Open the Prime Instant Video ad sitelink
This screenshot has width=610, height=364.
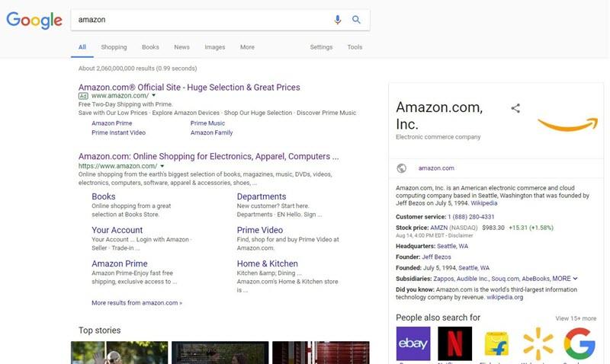119,133
